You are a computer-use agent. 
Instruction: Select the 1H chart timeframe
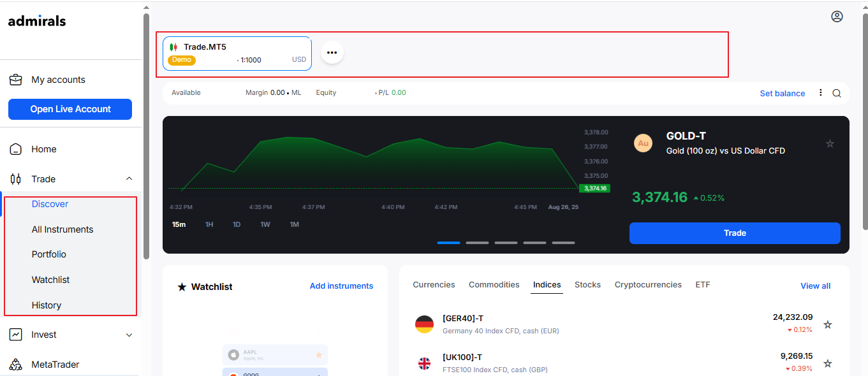[209, 224]
